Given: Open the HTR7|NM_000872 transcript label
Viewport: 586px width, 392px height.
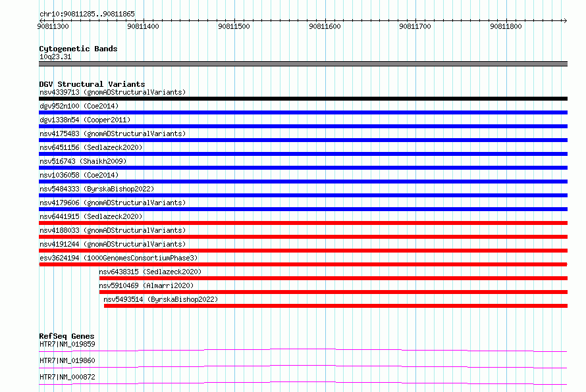Looking at the screenshot, I should pos(67,377).
